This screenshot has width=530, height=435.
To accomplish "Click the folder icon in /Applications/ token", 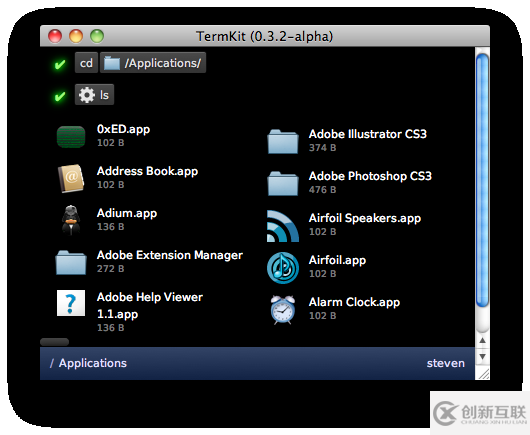I will click(112, 63).
